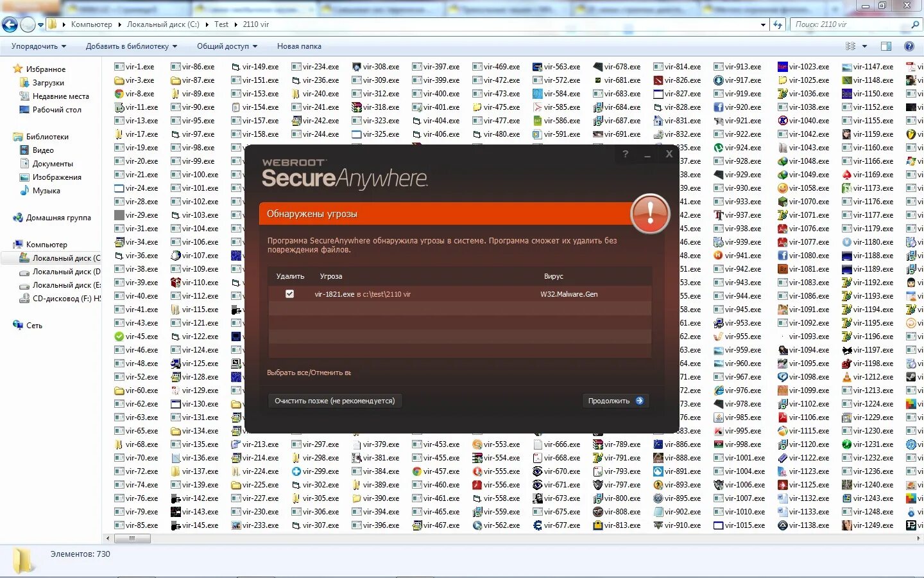Click the red exclamation alert icon in Webroot dialog

(649, 214)
